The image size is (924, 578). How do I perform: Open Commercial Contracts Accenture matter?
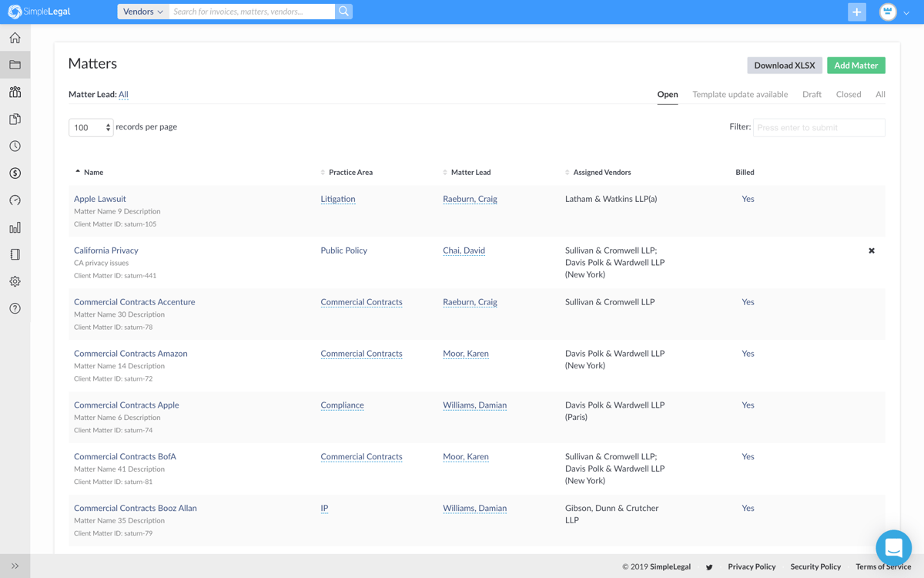point(135,302)
